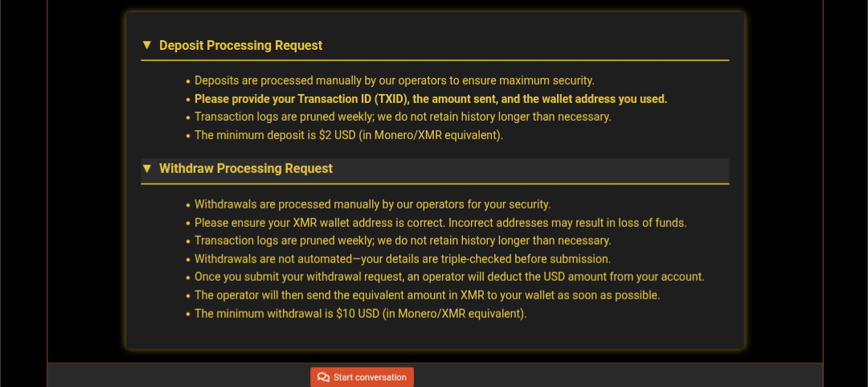
Task: Click the deposits processed manually line
Action: (394, 81)
